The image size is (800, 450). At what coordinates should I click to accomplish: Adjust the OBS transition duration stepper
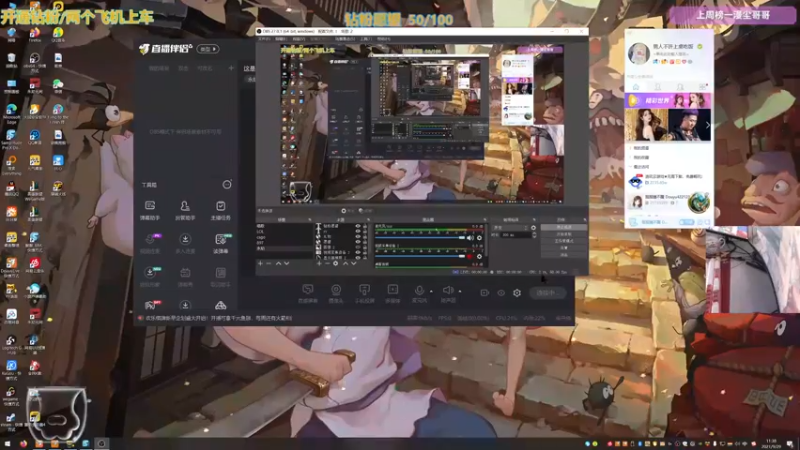534,235
